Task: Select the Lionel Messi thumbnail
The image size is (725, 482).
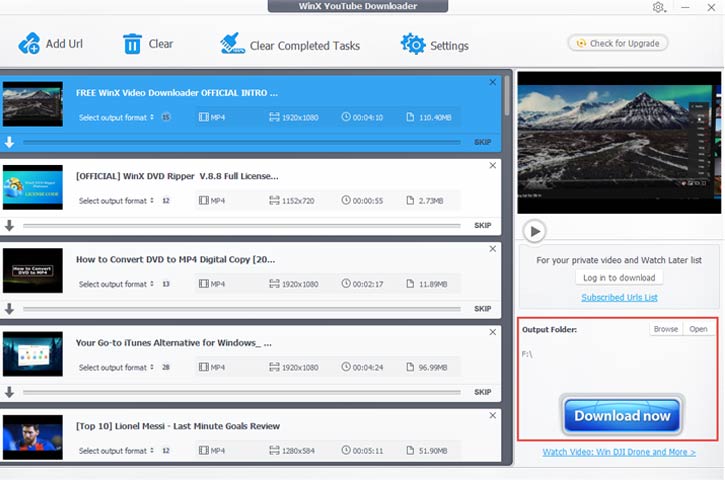Action: 33,437
